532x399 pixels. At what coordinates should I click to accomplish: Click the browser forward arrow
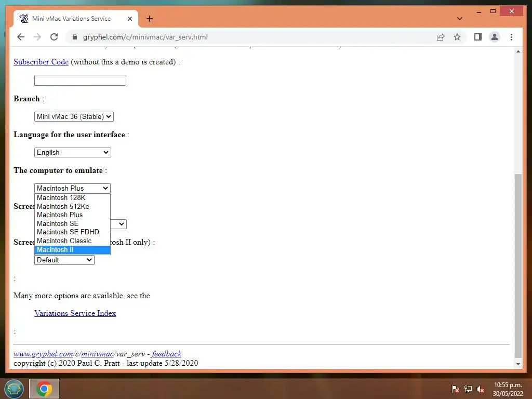point(37,37)
